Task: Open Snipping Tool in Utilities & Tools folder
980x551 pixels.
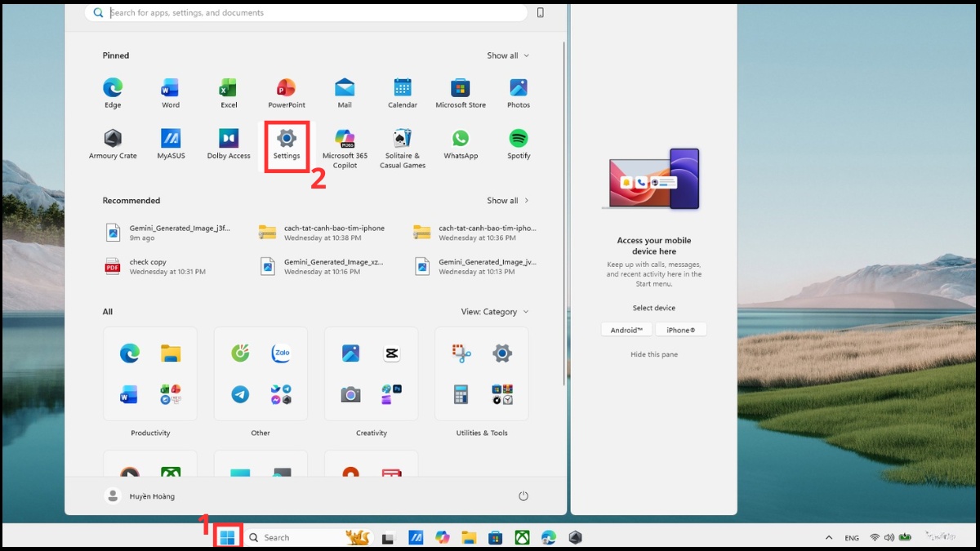Action: point(461,353)
